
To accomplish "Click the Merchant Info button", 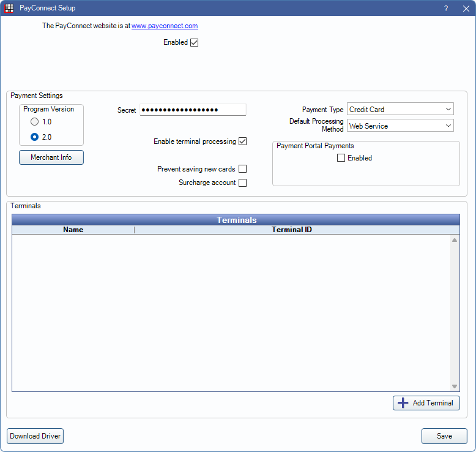I will click(51, 157).
